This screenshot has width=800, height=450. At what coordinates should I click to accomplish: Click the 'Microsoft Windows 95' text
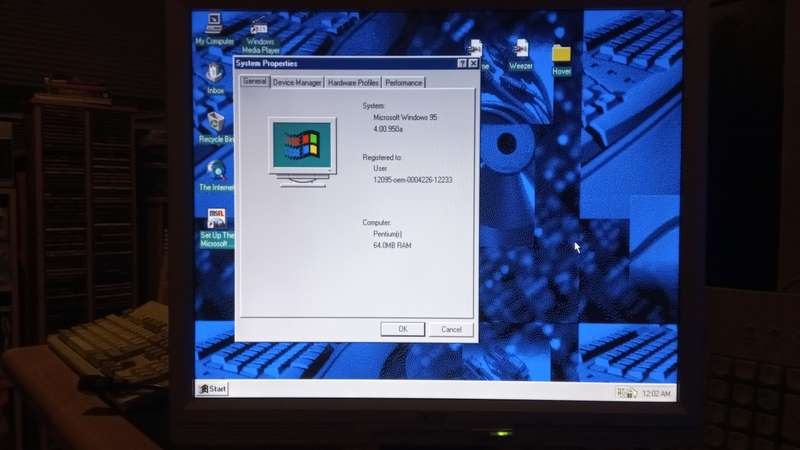pyautogui.click(x=405, y=117)
